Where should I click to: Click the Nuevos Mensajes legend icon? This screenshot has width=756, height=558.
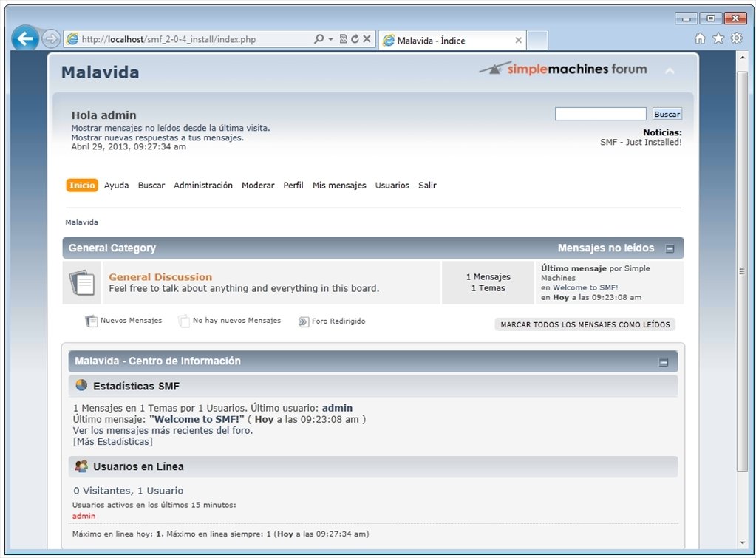(91, 321)
